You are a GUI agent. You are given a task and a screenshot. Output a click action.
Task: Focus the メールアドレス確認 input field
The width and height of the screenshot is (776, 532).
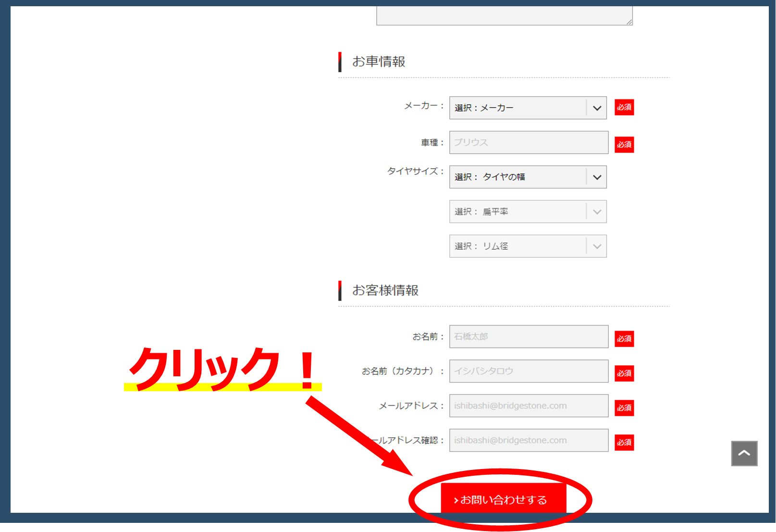(x=529, y=441)
